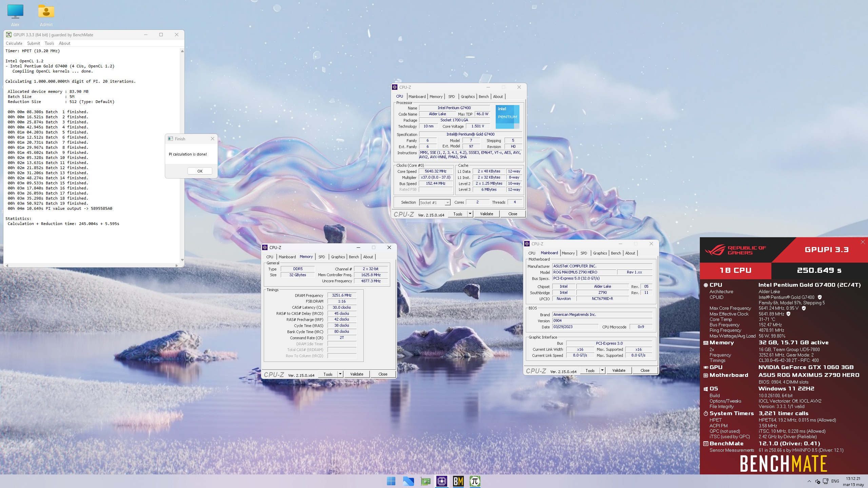Click the CPU-Z mainboard window title icon
This screenshot has width=868, height=488.
pos(527,244)
